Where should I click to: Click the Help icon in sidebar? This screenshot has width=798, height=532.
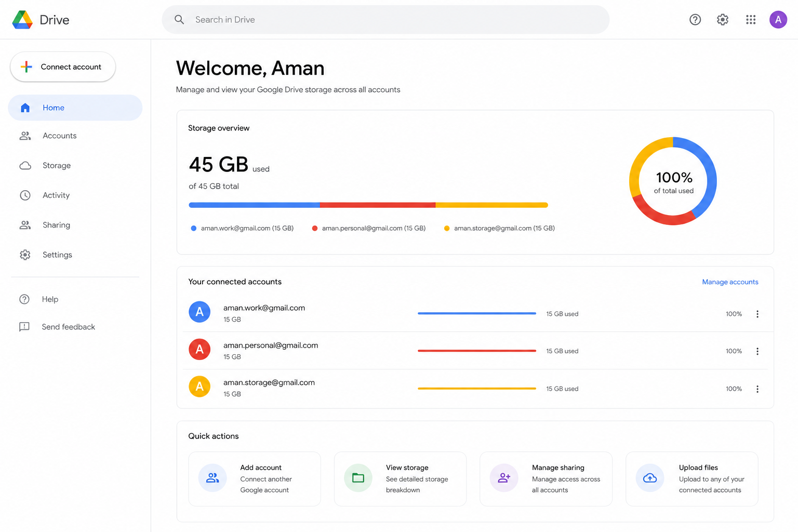24,299
